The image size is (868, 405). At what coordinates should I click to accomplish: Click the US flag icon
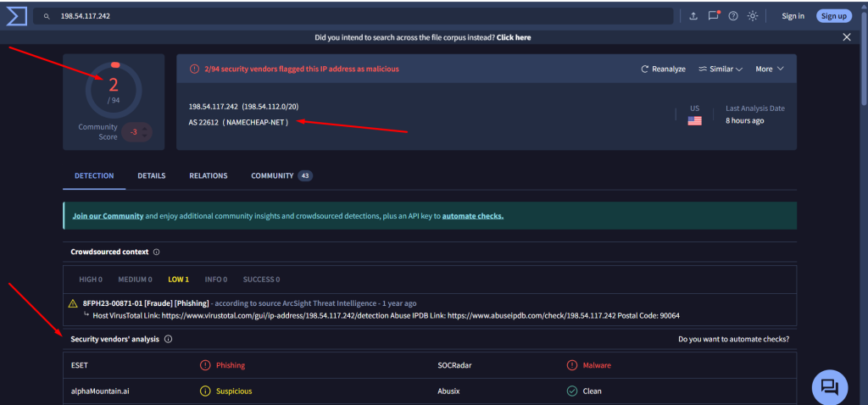tap(695, 120)
